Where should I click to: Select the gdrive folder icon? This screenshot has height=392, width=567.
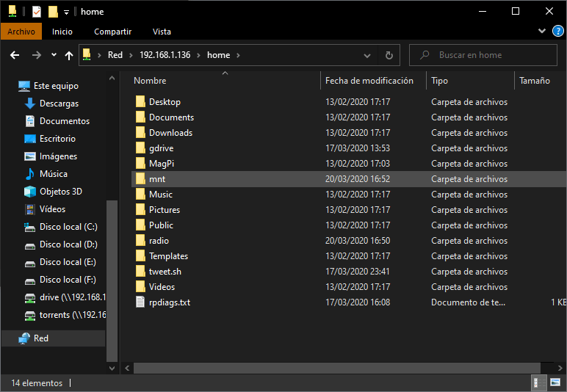(140, 148)
